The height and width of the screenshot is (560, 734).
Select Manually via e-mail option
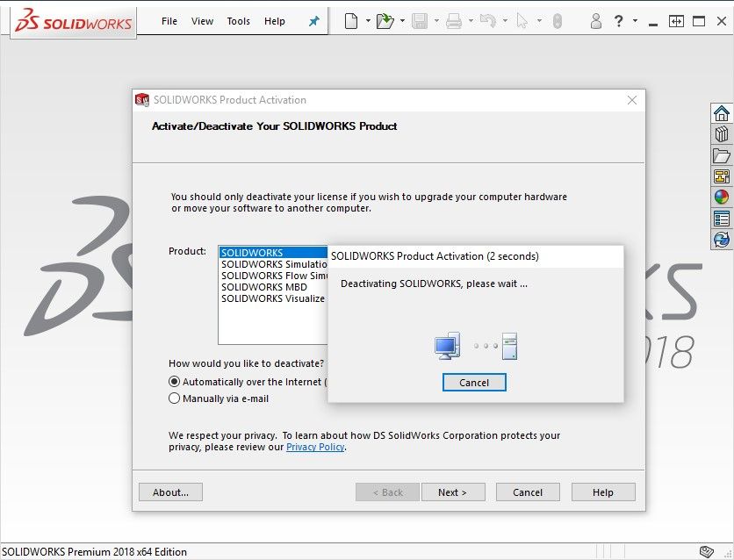click(x=175, y=398)
